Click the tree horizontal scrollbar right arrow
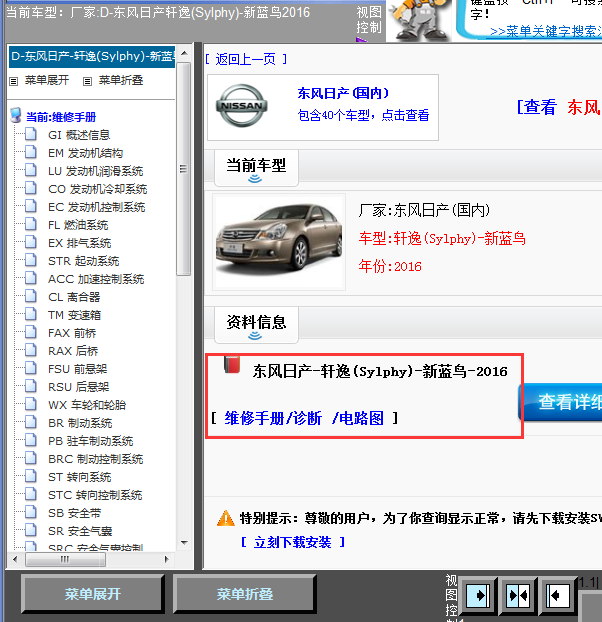Screen dimensions: 602x622 [167, 559]
